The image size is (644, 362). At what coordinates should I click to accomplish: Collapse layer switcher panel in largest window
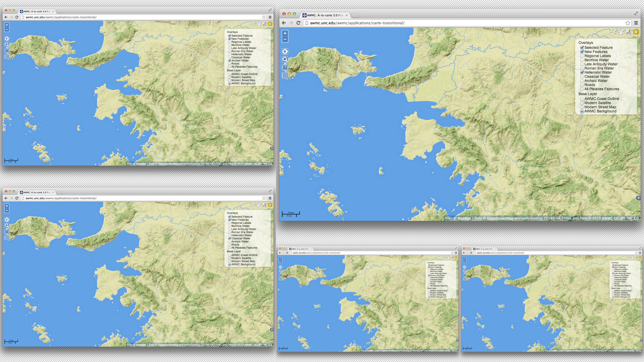(x=638, y=39)
